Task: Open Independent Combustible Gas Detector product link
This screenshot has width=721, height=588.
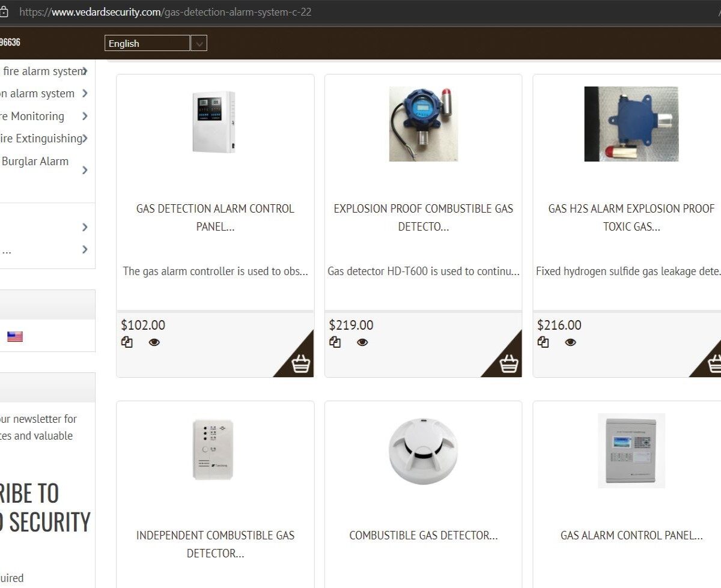Action: pos(215,544)
